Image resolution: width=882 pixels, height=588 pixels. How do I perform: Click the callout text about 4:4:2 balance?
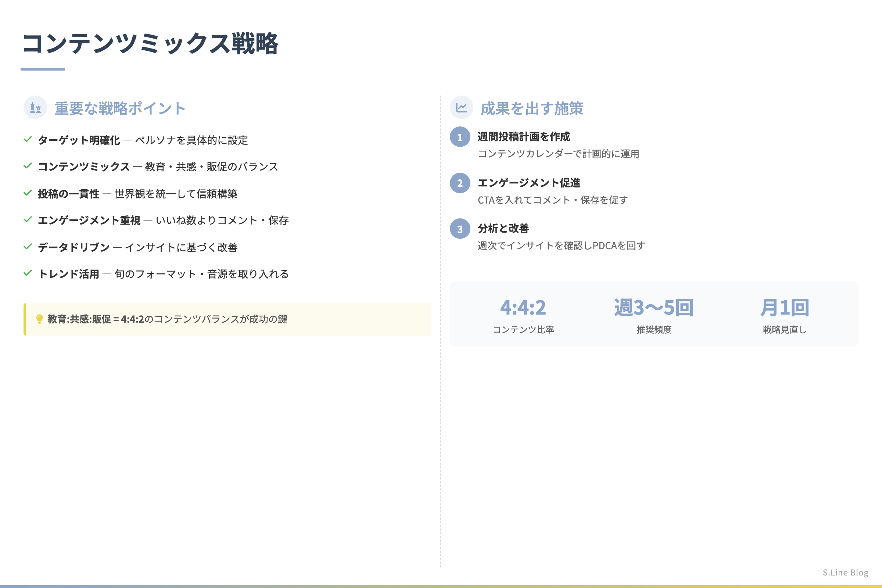click(x=167, y=319)
